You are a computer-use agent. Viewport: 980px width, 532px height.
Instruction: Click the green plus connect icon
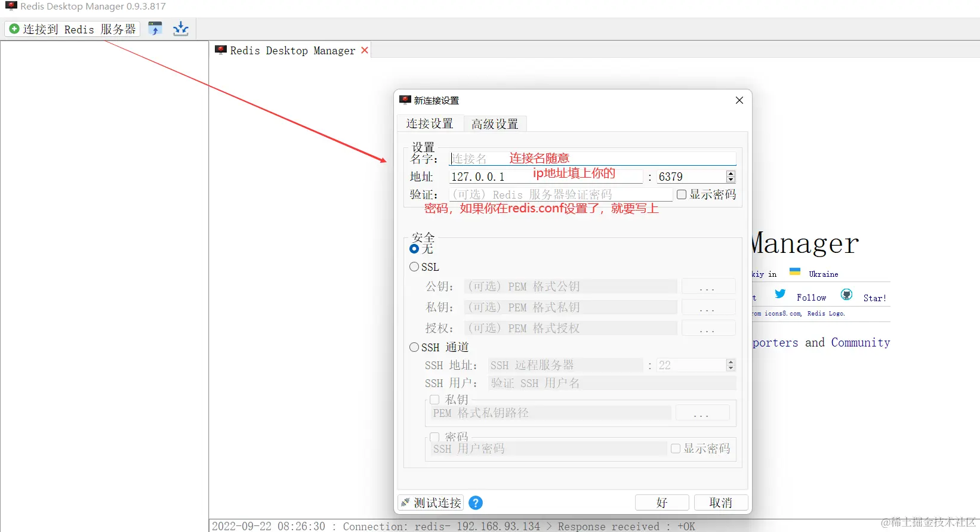coord(14,29)
